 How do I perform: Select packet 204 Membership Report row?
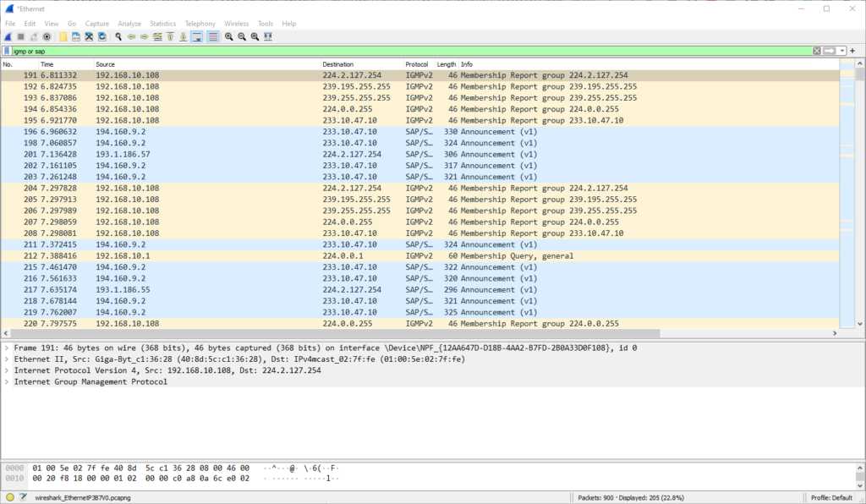[x=420, y=188]
